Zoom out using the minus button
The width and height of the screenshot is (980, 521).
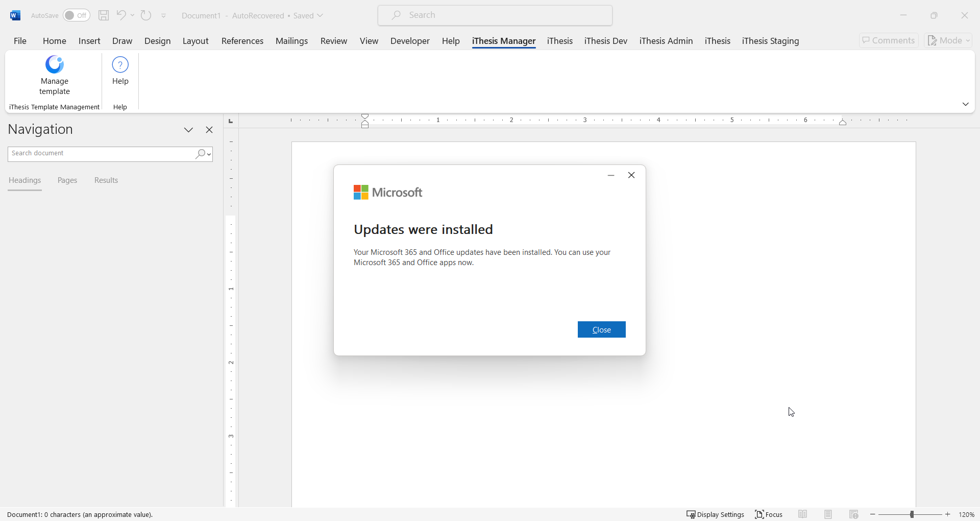pos(873,514)
